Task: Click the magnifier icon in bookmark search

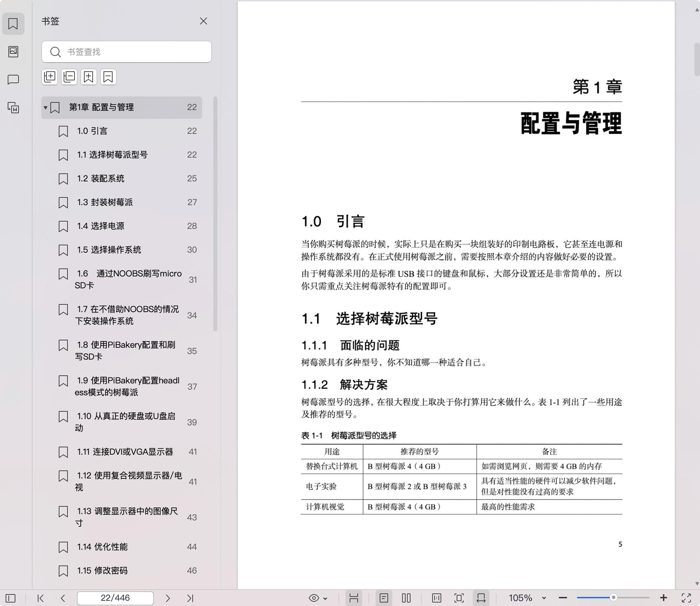Action: (x=55, y=52)
